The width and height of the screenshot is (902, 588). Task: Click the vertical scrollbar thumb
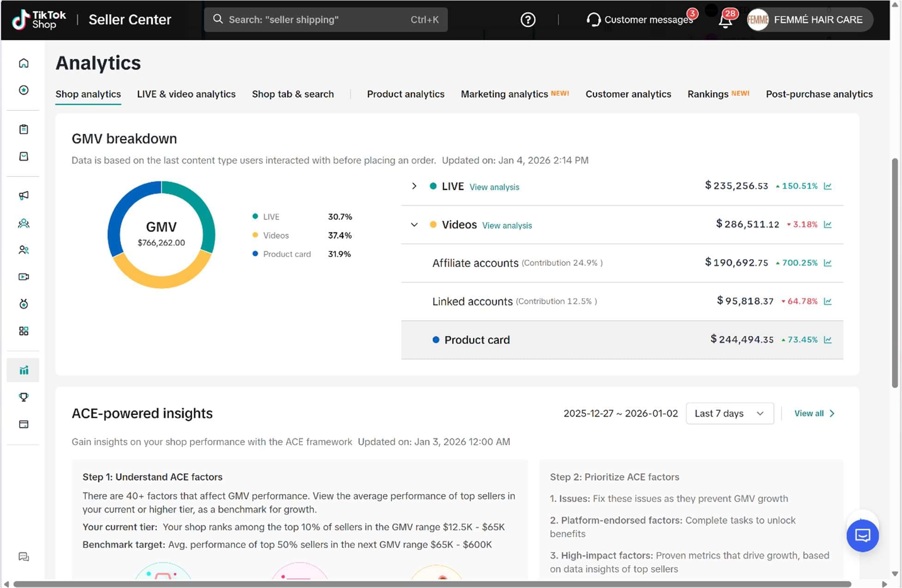coord(895,273)
